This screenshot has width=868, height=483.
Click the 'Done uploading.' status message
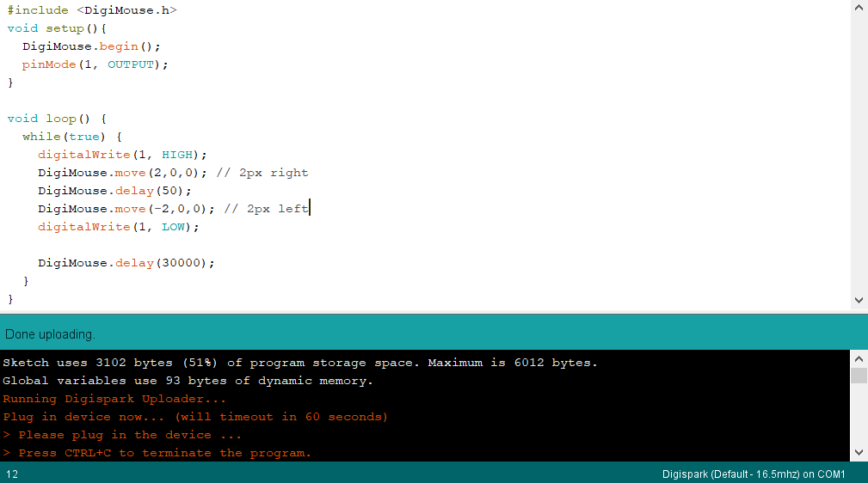pos(51,334)
